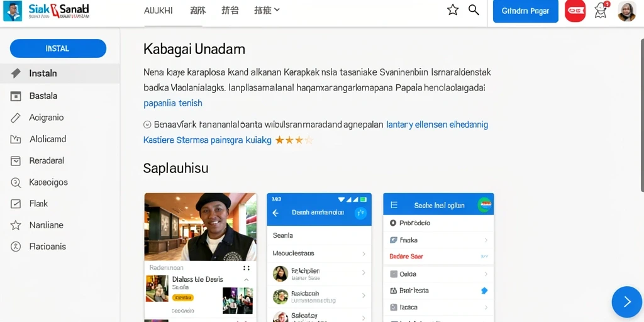Collapse the Dialass ble Desiis chevron
644x322 pixels.
[247, 280]
